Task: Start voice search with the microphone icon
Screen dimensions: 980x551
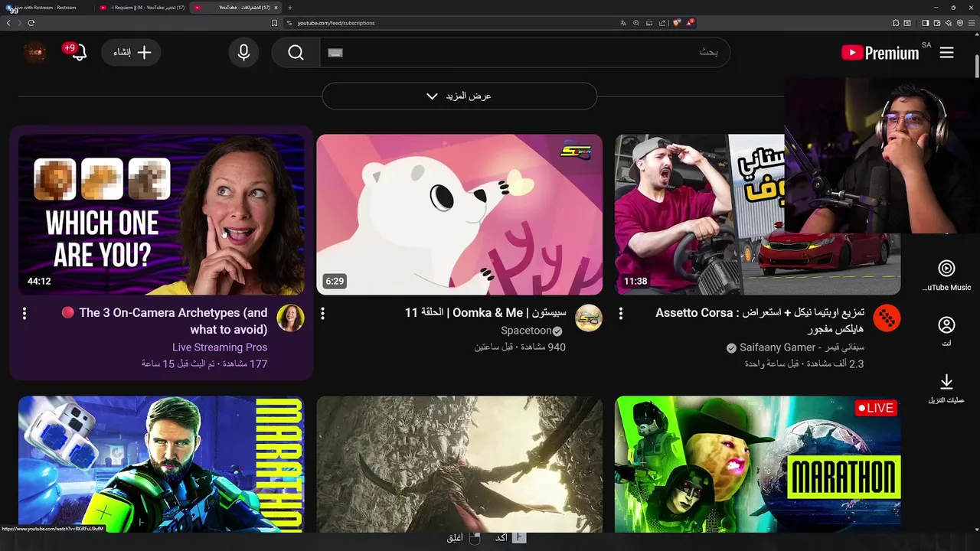Action: [x=243, y=53]
